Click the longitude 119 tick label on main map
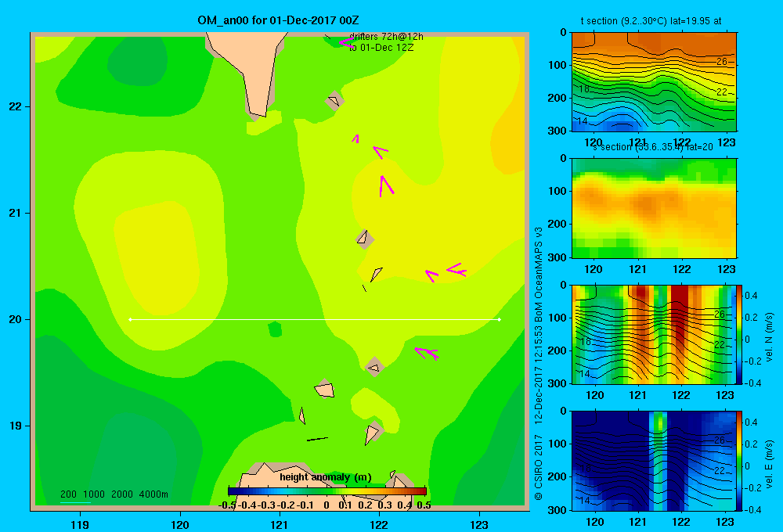The width and height of the screenshot is (783, 532). [80, 524]
